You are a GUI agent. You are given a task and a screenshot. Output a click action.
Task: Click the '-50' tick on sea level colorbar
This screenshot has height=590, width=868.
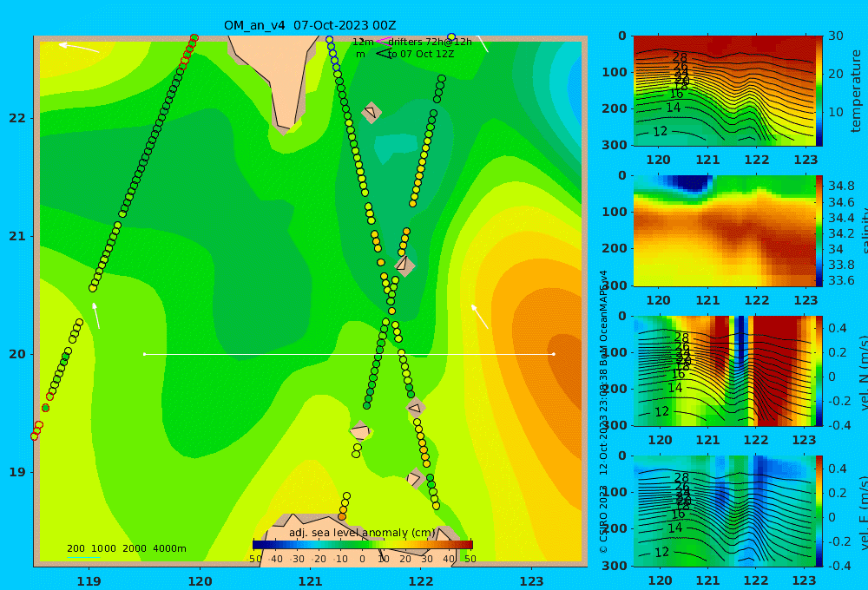point(254,559)
